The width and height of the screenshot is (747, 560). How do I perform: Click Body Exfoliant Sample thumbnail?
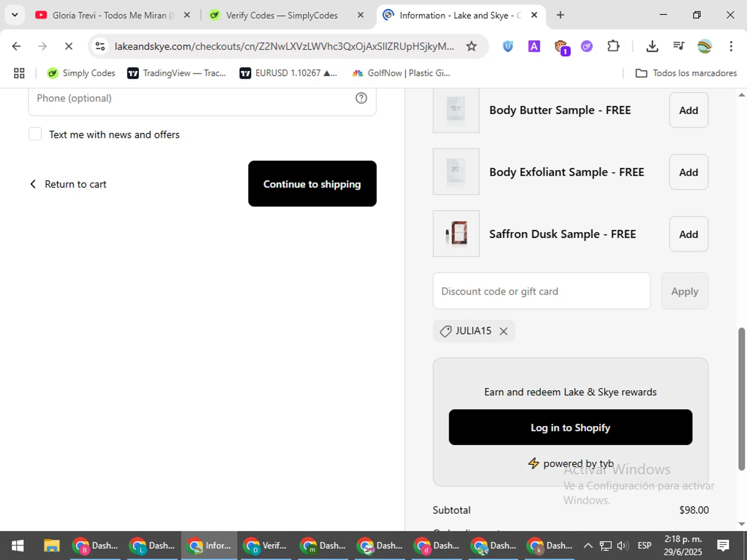pos(456,172)
